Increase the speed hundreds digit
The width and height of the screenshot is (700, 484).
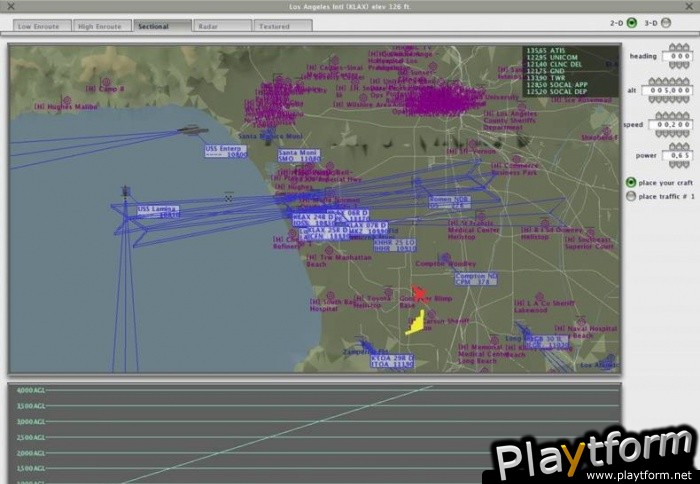tap(672, 116)
